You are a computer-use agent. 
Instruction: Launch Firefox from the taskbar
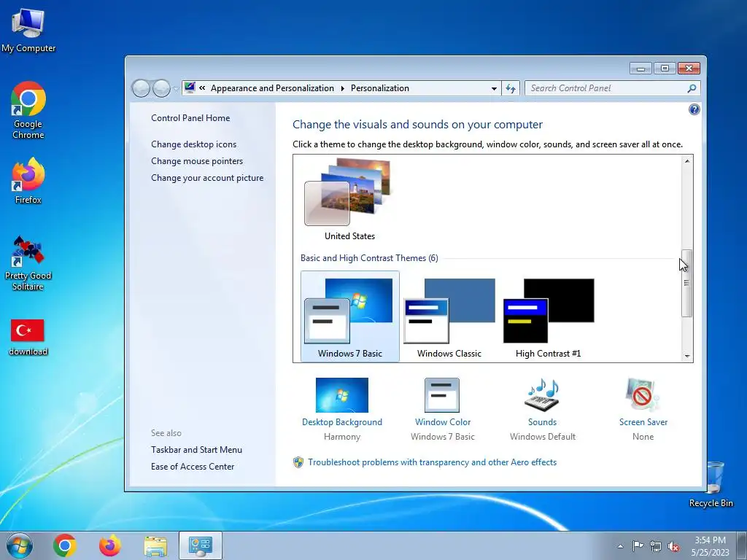(110, 545)
